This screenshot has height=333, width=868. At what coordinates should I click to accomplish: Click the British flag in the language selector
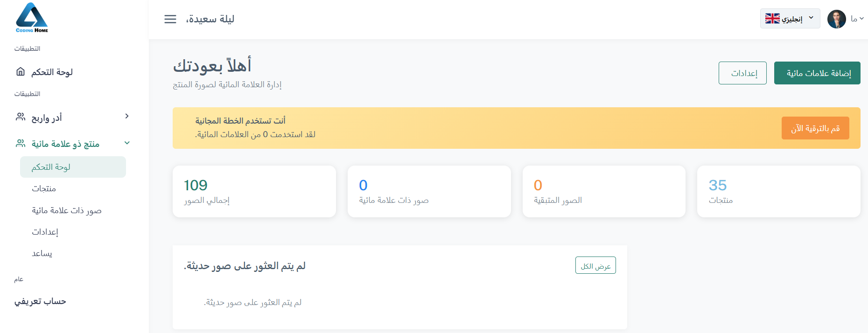[772, 19]
